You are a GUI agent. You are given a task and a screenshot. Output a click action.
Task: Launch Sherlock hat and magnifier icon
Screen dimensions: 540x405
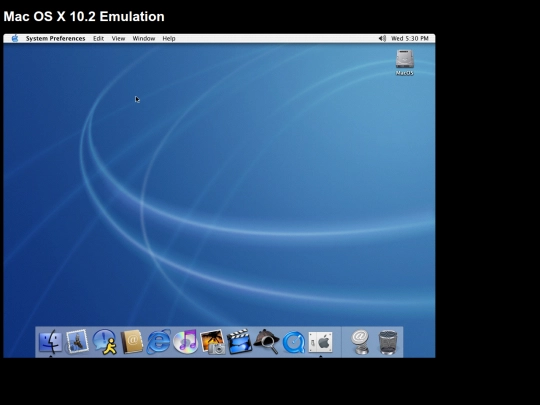(267, 342)
